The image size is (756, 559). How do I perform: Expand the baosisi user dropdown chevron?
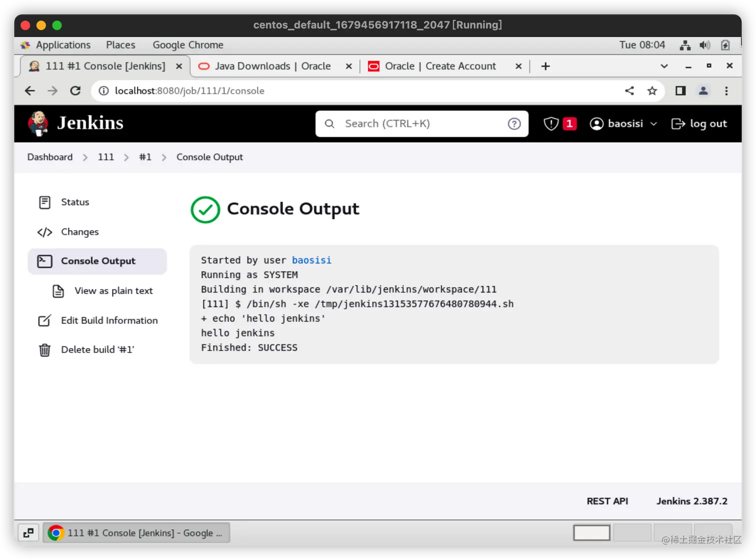tap(653, 124)
